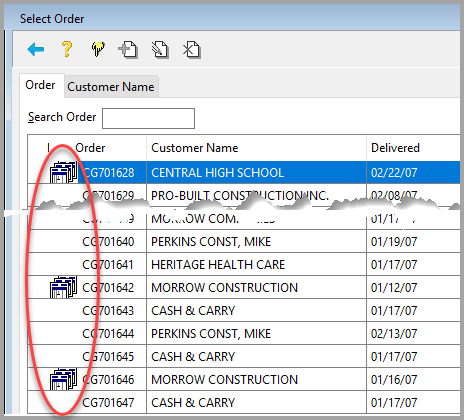Click the yellow lightbulb tips icon
The image size is (464, 420).
point(98,49)
